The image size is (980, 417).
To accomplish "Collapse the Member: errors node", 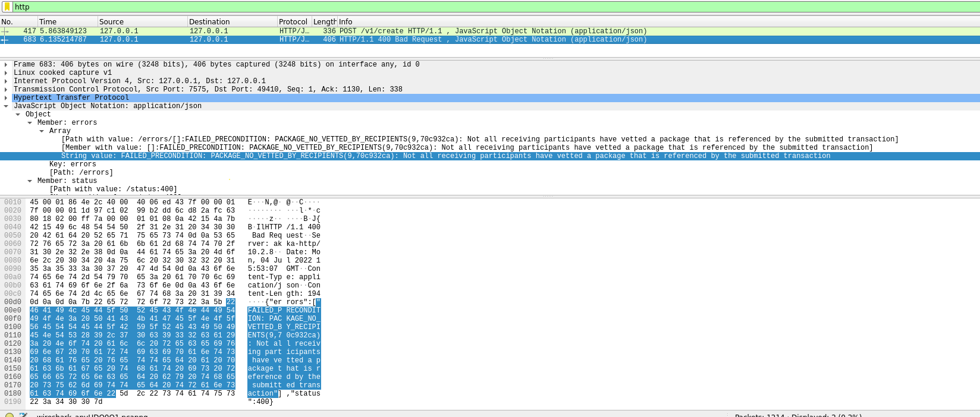I will pos(30,122).
